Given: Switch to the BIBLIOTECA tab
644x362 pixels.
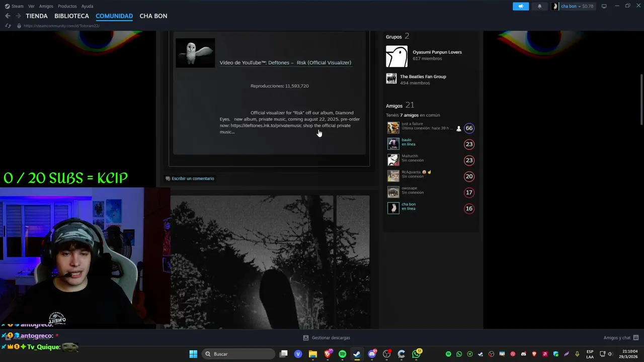Looking at the screenshot, I should (x=71, y=16).
